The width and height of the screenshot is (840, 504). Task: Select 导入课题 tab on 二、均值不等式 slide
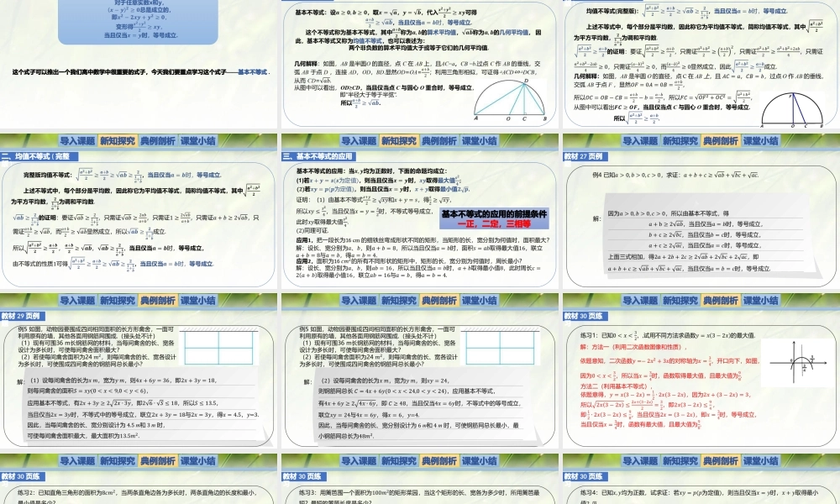(77, 141)
